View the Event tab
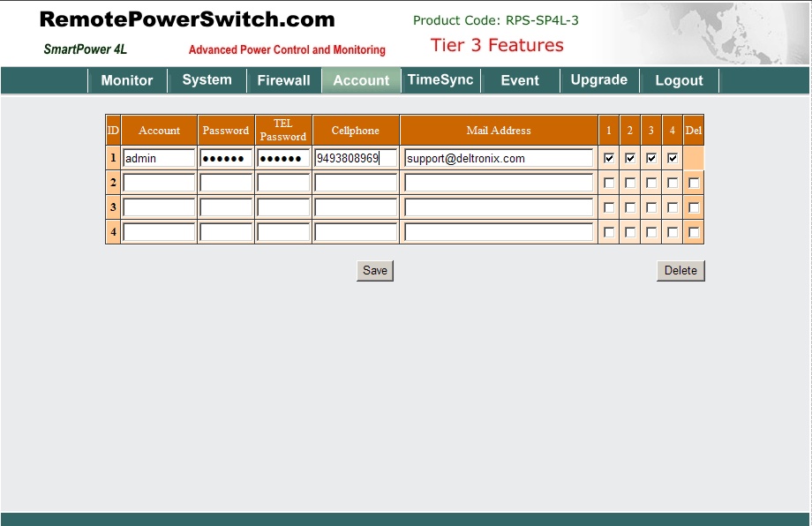Image resolution: width=812 pixels, height=526 pixels. (x=520, y=80)
